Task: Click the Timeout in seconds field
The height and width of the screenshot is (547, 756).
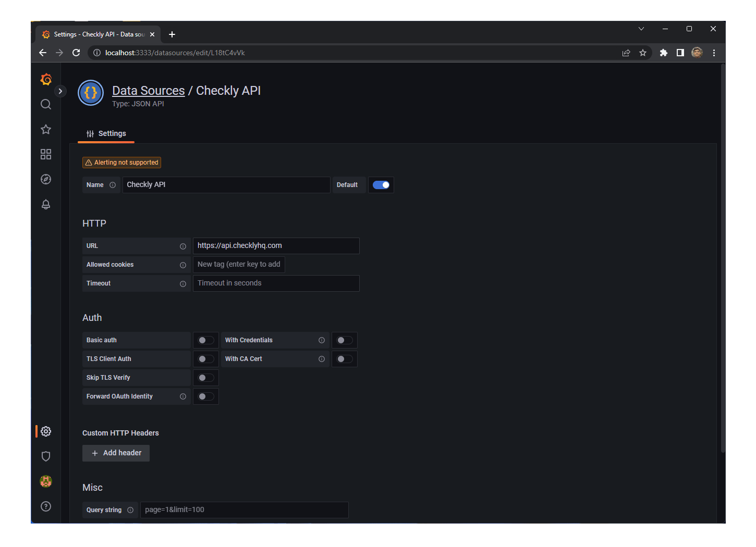Action: pyautogui.click(x=276, y=283)
